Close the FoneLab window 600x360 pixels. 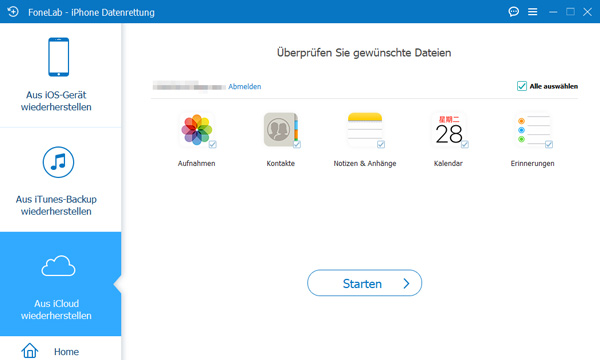[x=587, y=12]
